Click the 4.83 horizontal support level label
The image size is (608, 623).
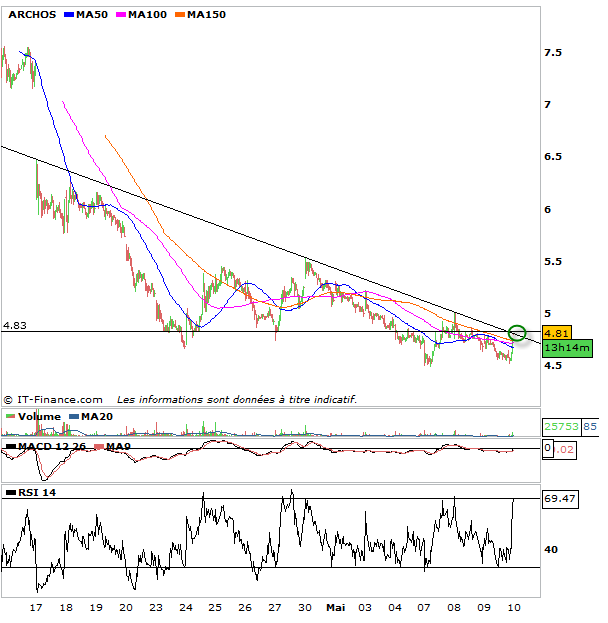tap(15, 325)
